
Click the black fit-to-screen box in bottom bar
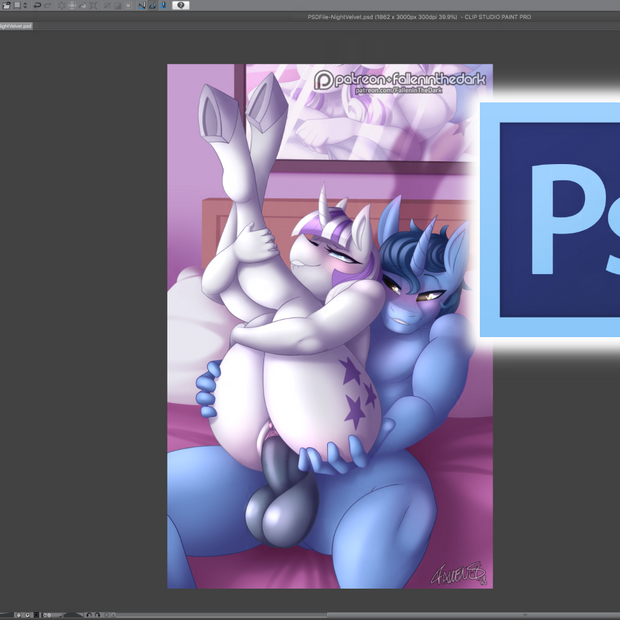tap(36, 615)
